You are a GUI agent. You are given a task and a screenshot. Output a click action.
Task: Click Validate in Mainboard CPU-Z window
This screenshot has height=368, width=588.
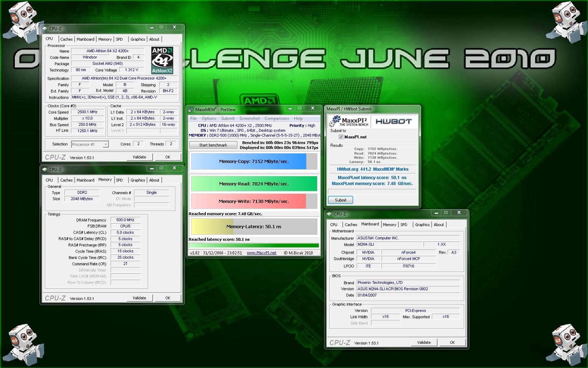click(424, 343)
